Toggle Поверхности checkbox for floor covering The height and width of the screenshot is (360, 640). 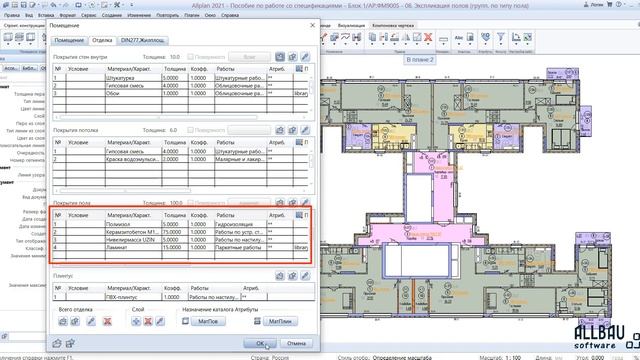pos(190,202)
